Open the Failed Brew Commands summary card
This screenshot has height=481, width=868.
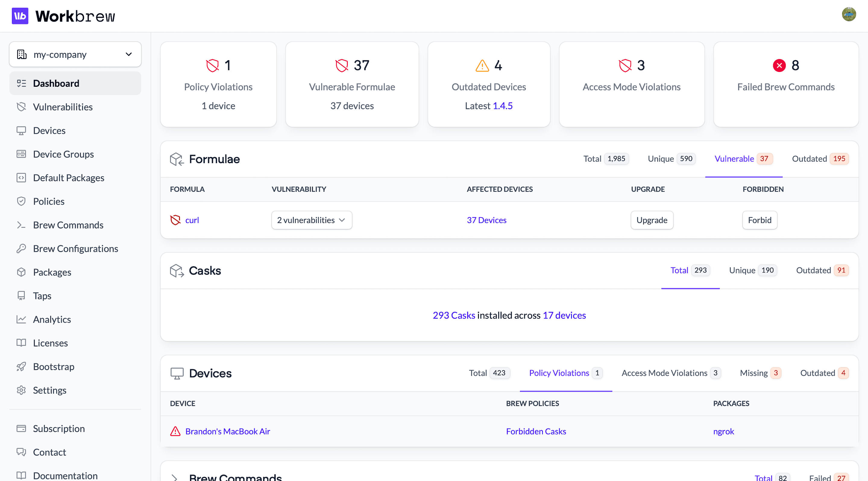click(785, 84)
